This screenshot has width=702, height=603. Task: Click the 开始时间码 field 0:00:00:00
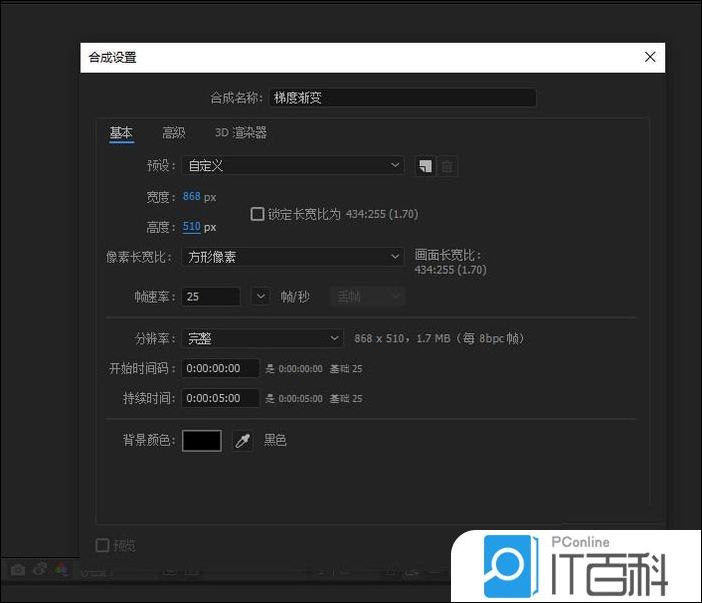221,368
